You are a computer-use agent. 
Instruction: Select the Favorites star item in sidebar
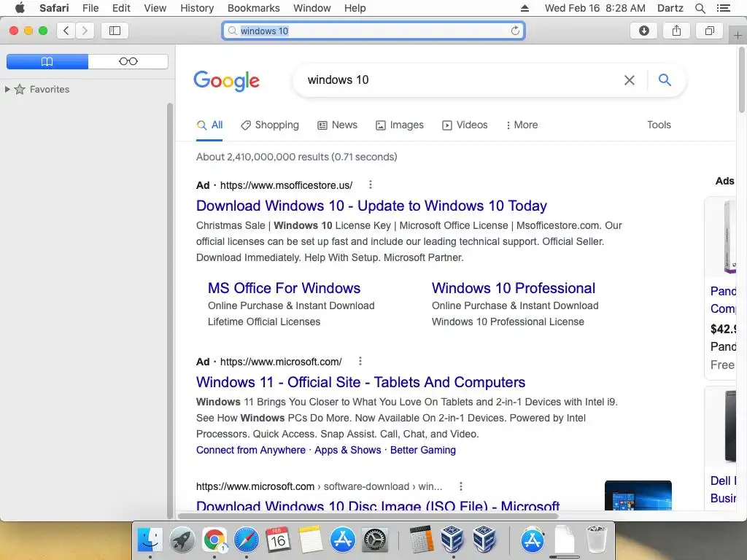42,89
